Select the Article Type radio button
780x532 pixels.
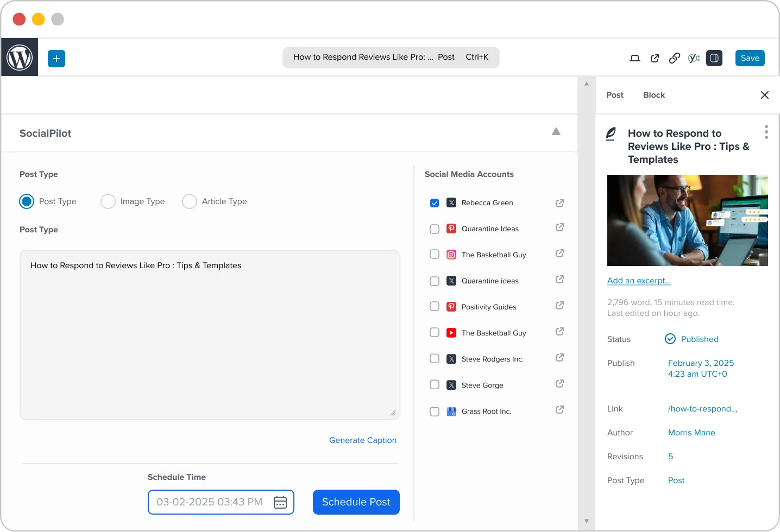pyautogui.click(x=189, y=201)
